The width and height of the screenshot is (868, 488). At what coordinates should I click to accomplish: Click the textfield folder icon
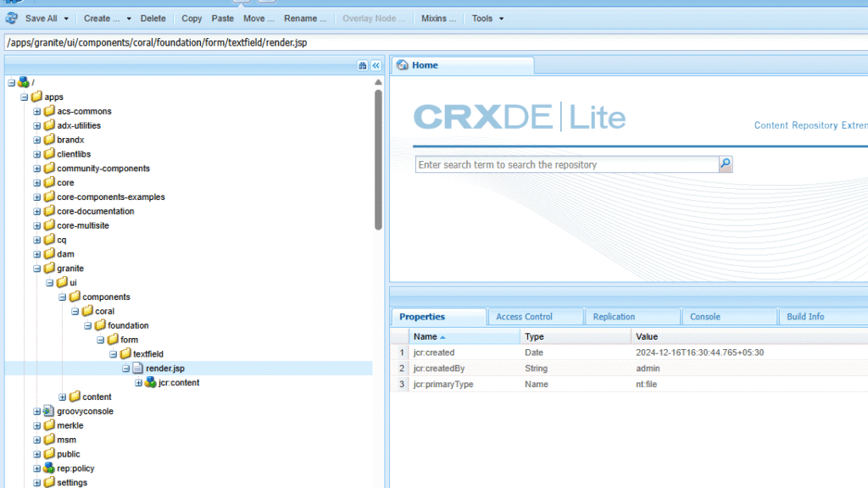125,353
